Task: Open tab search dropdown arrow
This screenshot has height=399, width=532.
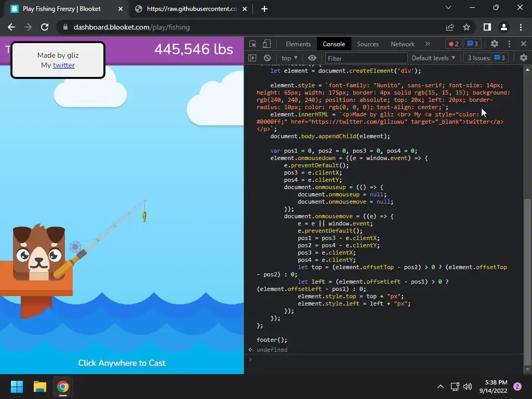Action: click(448, 7)
